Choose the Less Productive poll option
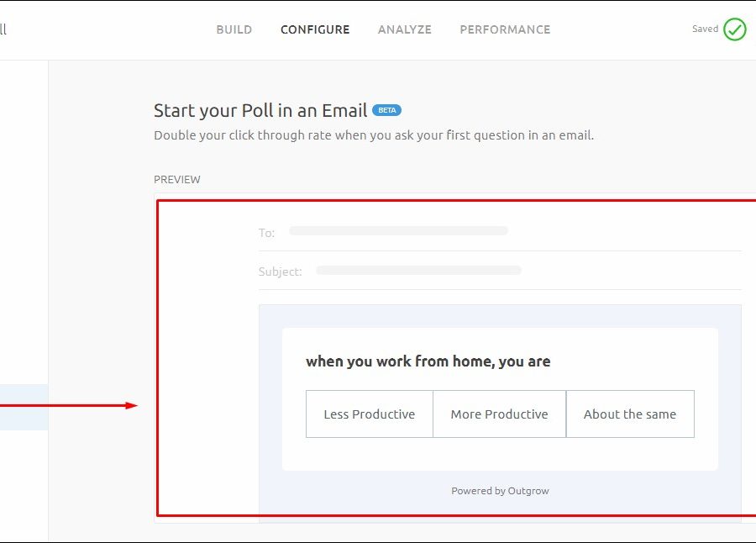756x543 pixels. tap(369, 414)
